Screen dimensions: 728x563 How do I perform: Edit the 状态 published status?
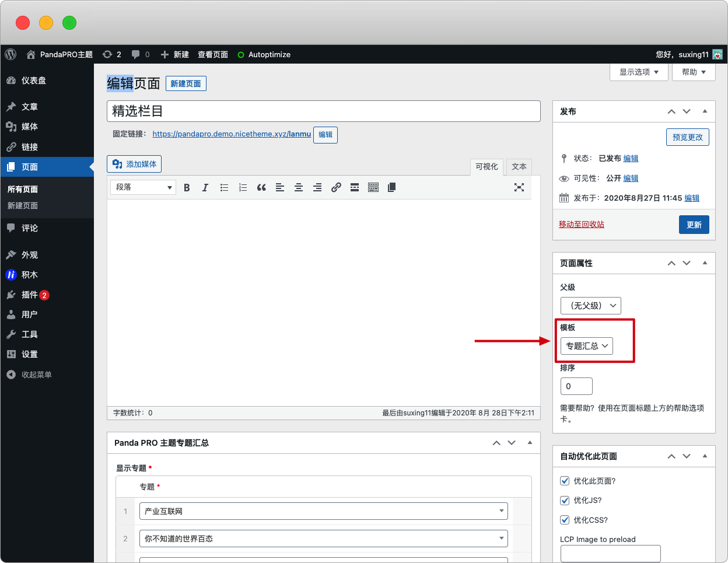631,158
